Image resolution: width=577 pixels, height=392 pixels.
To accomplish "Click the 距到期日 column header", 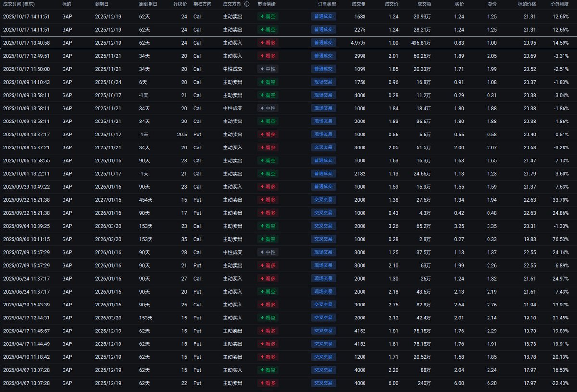I will coord(148,4).
